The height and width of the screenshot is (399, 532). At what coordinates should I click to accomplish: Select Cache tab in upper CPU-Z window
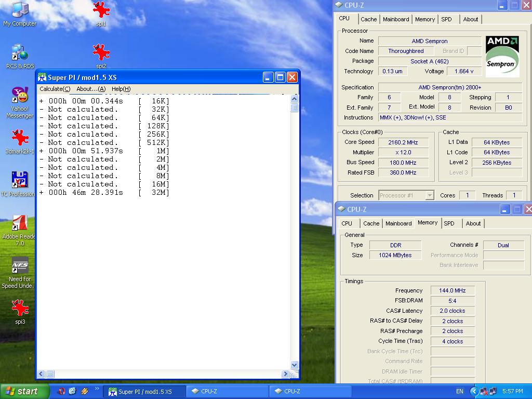point(368,19)
